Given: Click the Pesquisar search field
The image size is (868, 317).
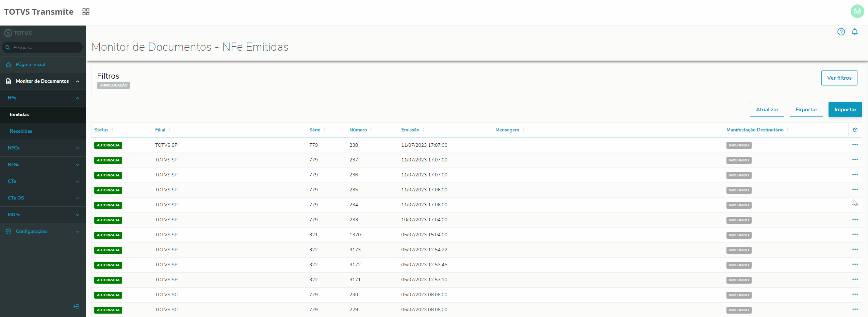Looking at the screenshot, I should click(x=42, y=47).
